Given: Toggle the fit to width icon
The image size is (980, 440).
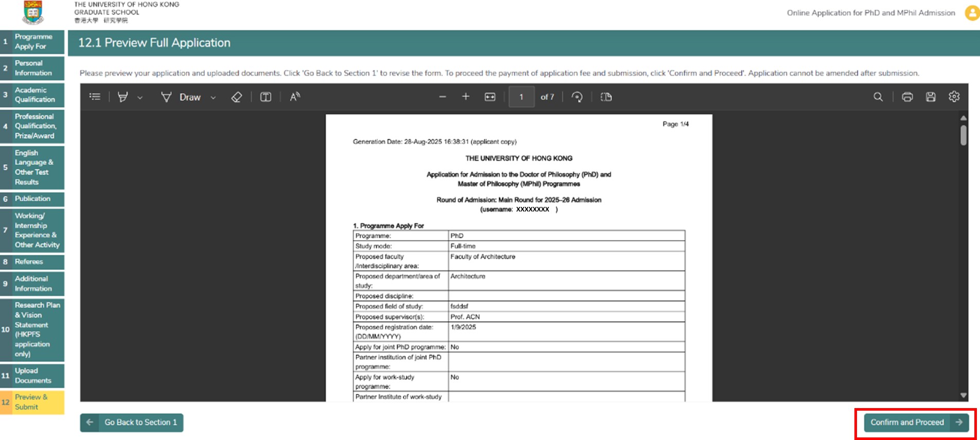Looking at the screenshot, I should (x=490, y=97).
